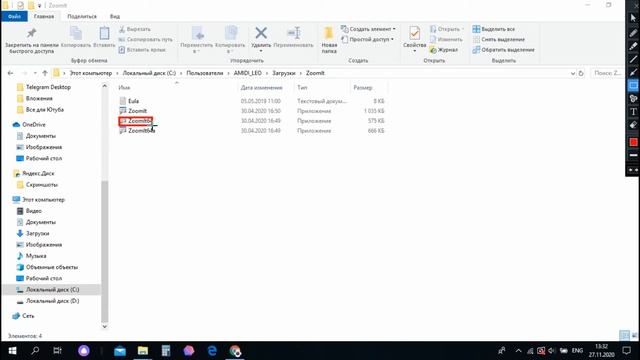Open Chrome from the taskbar
This screenshot has height=360, width=640.
coord(235,351)
